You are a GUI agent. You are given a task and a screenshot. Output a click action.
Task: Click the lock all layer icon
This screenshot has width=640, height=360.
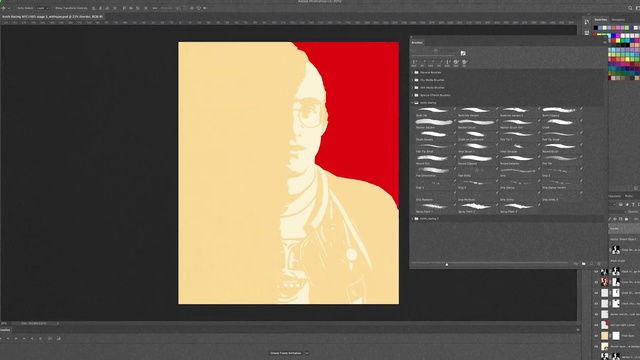pos(627,219)
